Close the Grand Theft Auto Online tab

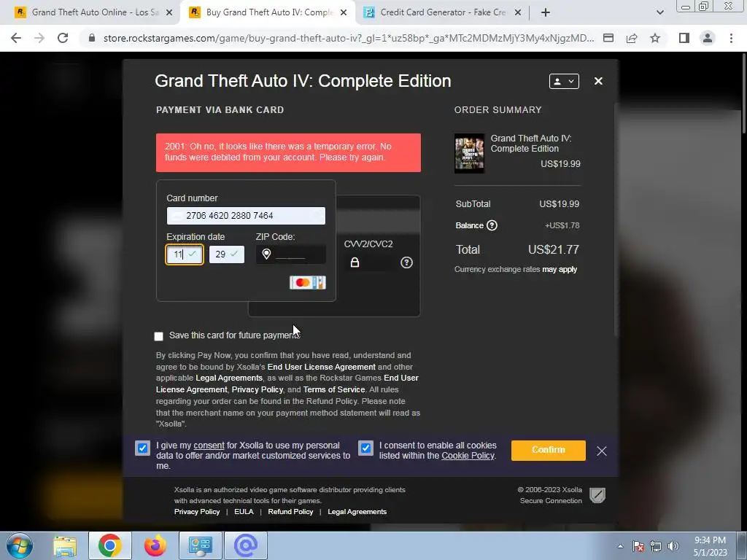pyautogui.click(x=169, y=12)
